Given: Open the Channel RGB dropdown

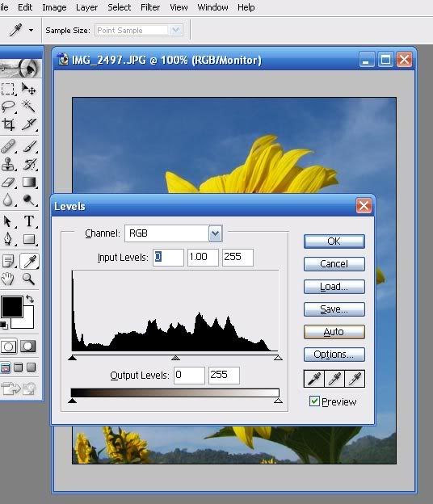Looking at the screenshot, I should click(x=215, y=233).
